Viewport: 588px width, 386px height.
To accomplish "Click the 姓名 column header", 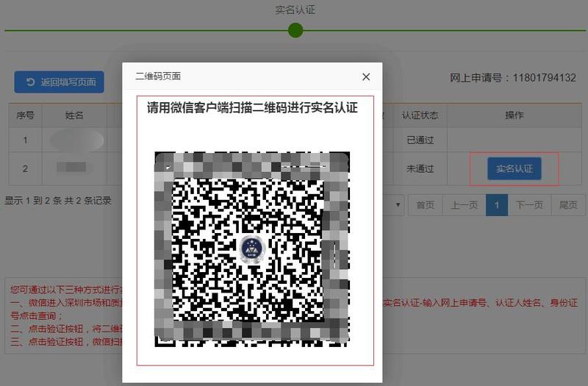I will point(74,115).
